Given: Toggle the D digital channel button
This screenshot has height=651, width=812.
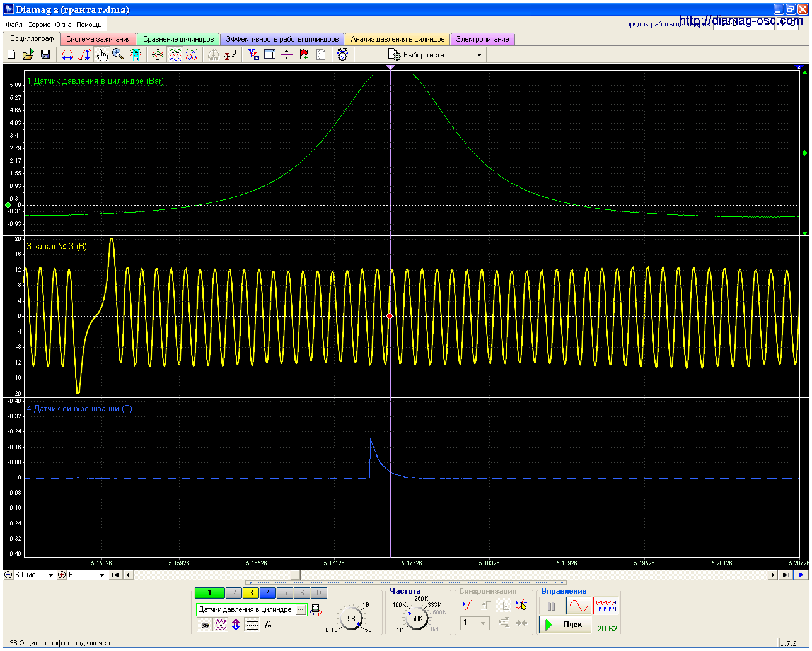Looking at the screenshot, I should pos(319,592).
